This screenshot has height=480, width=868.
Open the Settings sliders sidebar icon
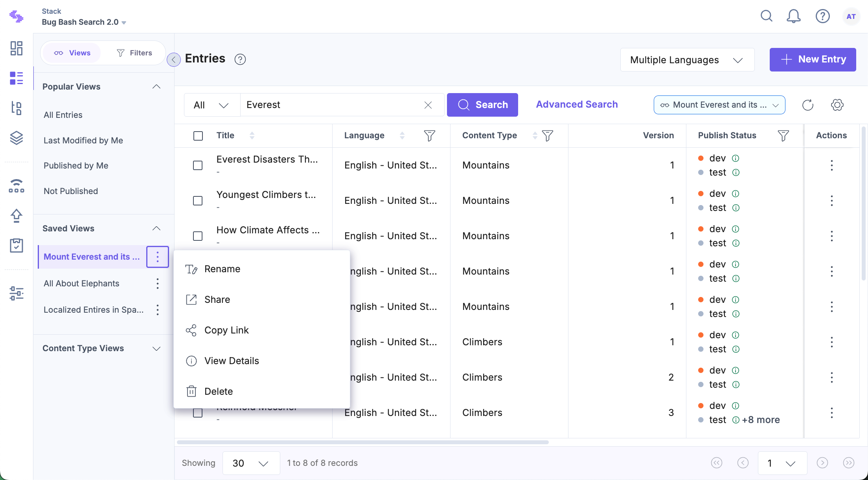pyautogui.click(x=17, y=293)
